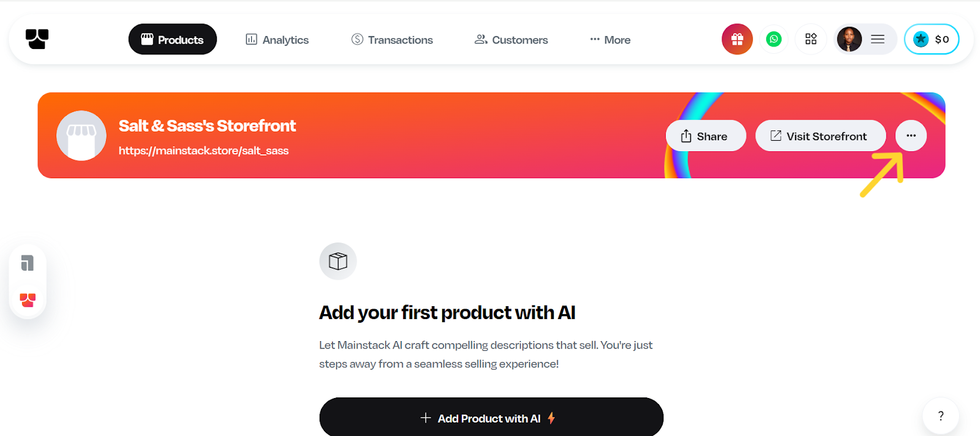
Task: Click the storefront shop icon in the orange banner
Action: (81, 135)
